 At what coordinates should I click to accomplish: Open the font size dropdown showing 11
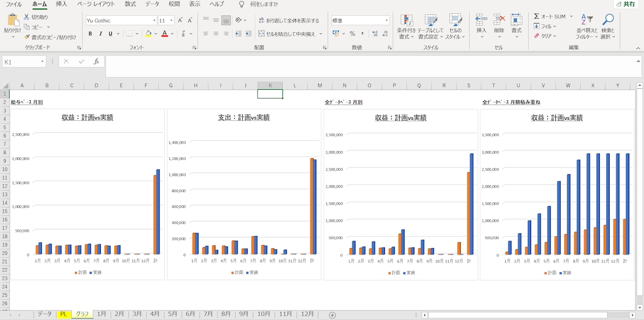[172, 21]
